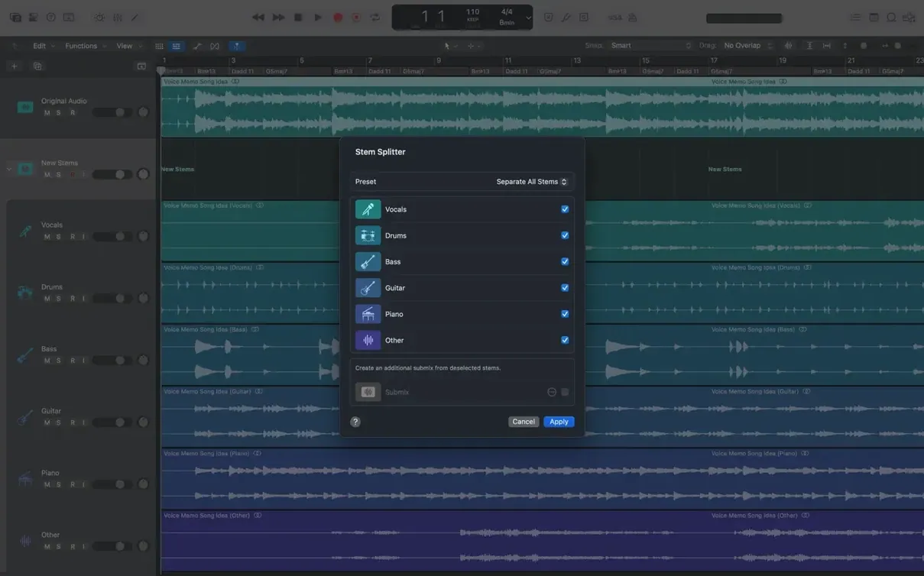This screenshot has width=924, height=576.
Task: Mute the Original Audio track
Action: 47,113
